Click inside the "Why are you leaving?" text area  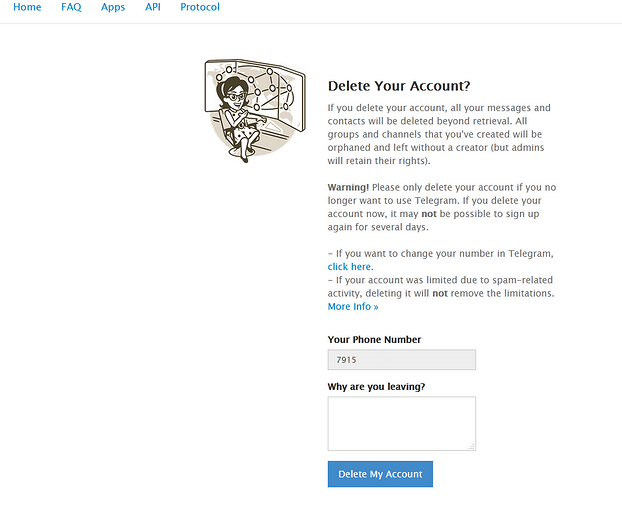(x=401, y=424)
